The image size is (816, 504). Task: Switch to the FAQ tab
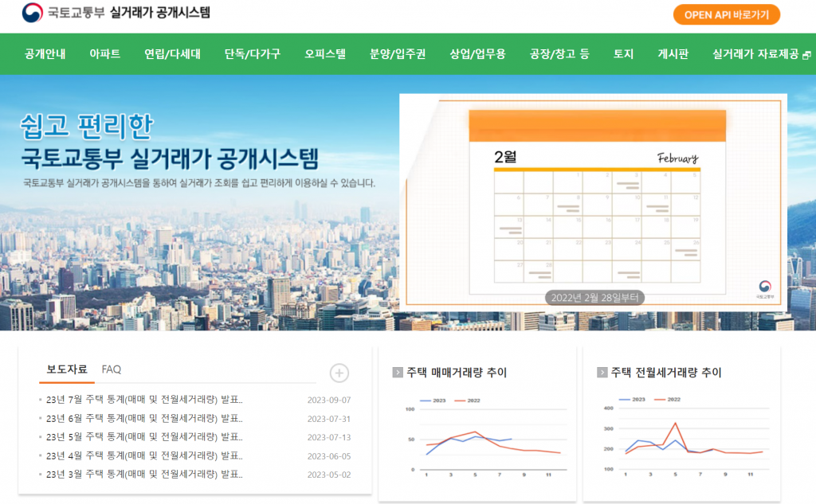pos(112,369)
